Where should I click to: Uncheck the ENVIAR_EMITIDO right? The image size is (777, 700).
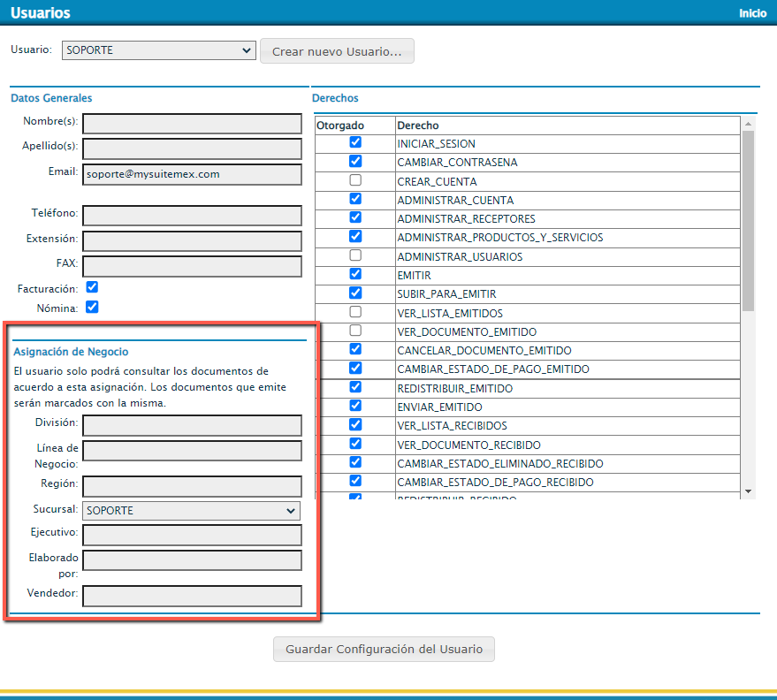tap(355, 405)
